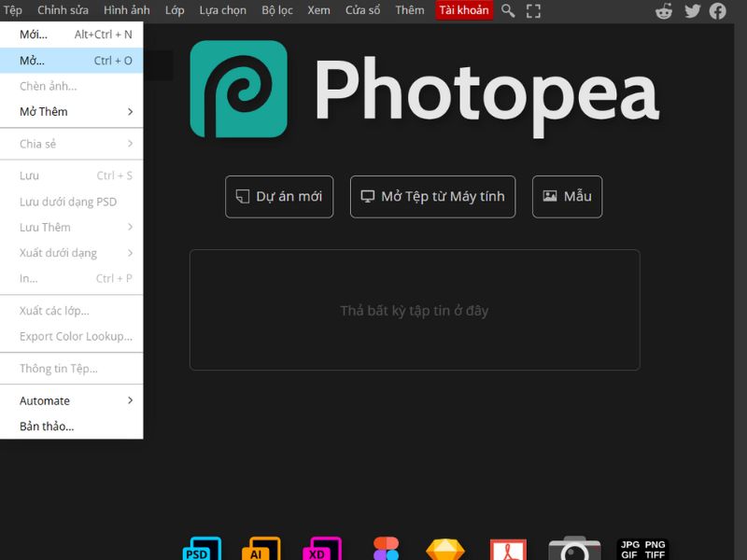747x560 pixels.
Task: Select the camera RAW format icon
Action: 574,548
